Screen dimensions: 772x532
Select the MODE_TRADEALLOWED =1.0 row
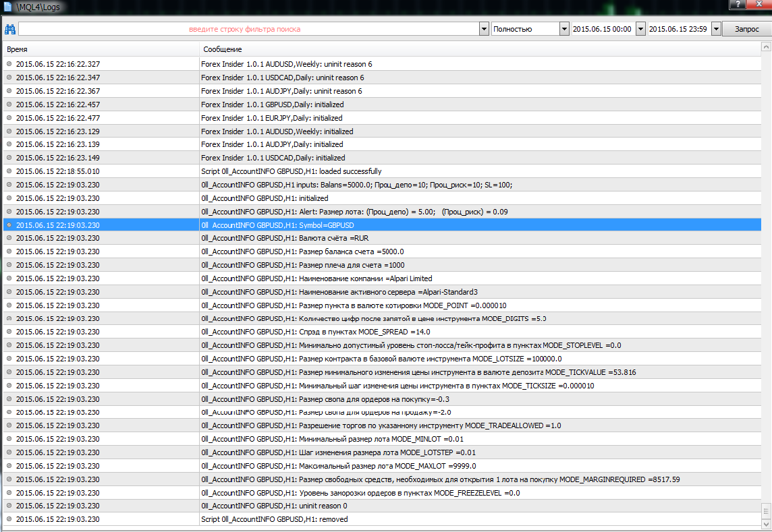click(382, 425)
